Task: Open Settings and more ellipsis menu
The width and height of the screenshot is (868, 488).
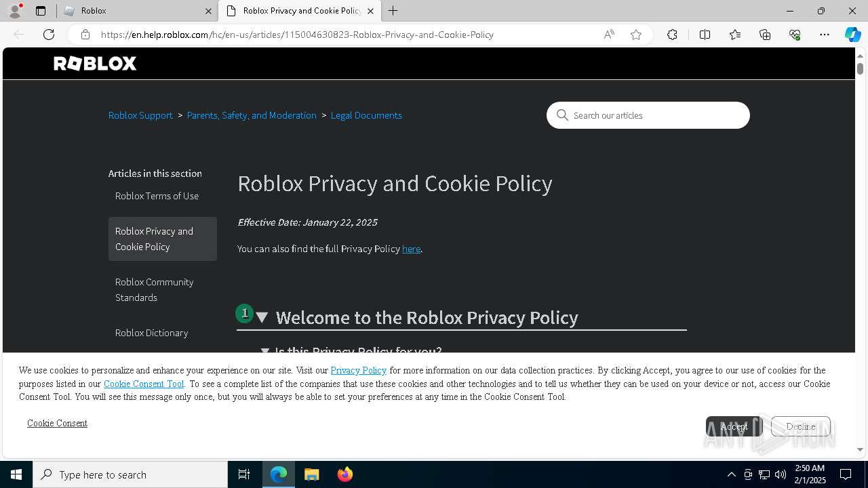Action: point(825,35)
